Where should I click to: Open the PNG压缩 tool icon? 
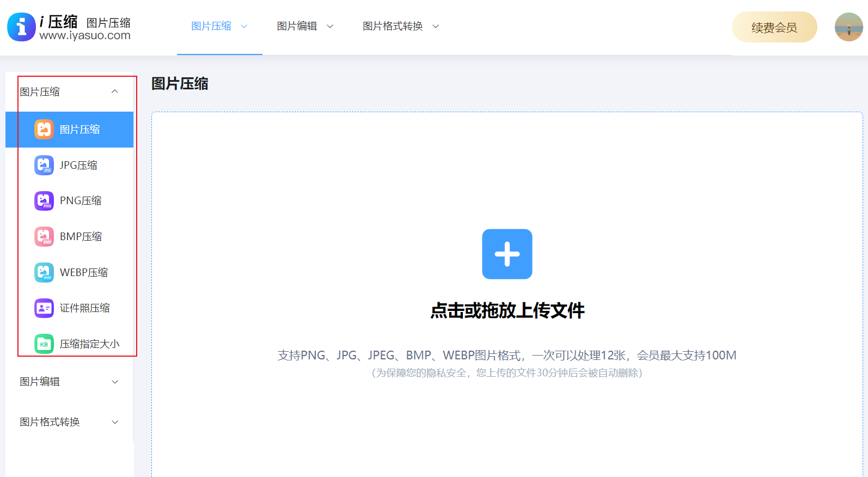pyautogui.click(x=44, y=201)
